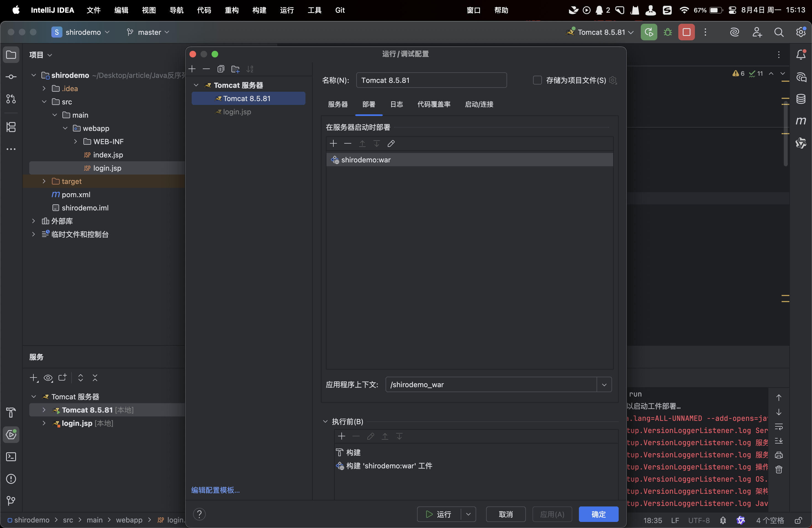The height and width of the screenshot is (528, 812).
Task: Toggle the eye view options in Services
Action: [48, 377]
